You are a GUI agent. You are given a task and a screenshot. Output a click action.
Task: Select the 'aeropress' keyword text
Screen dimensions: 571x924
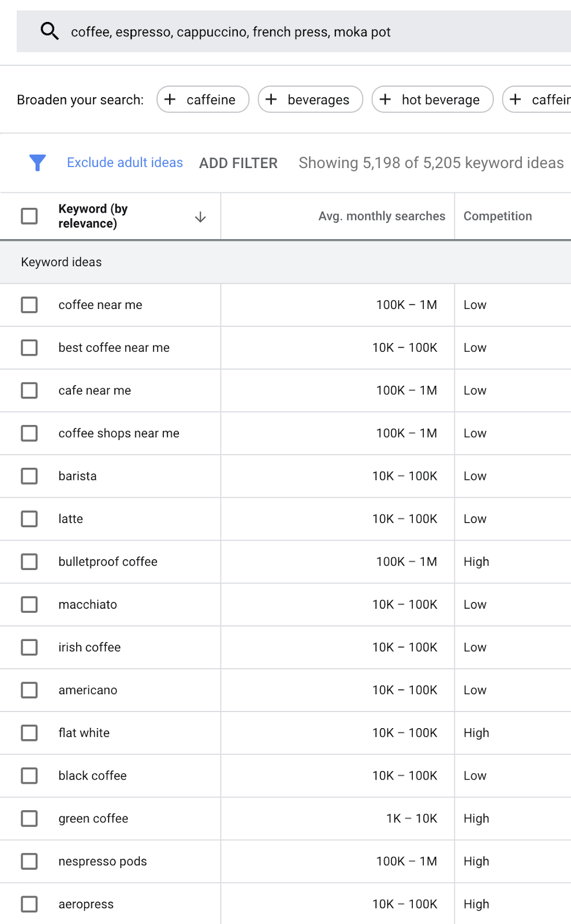click(x=86, y=904)
